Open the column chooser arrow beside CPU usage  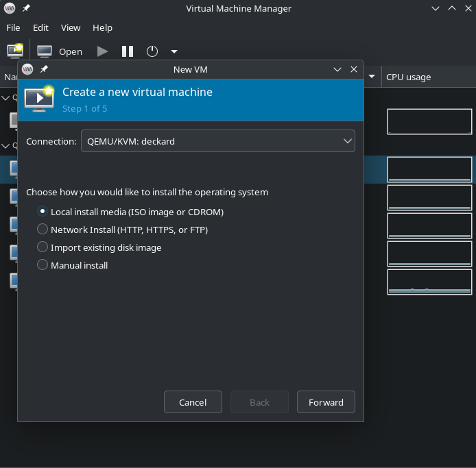[372, 77]
